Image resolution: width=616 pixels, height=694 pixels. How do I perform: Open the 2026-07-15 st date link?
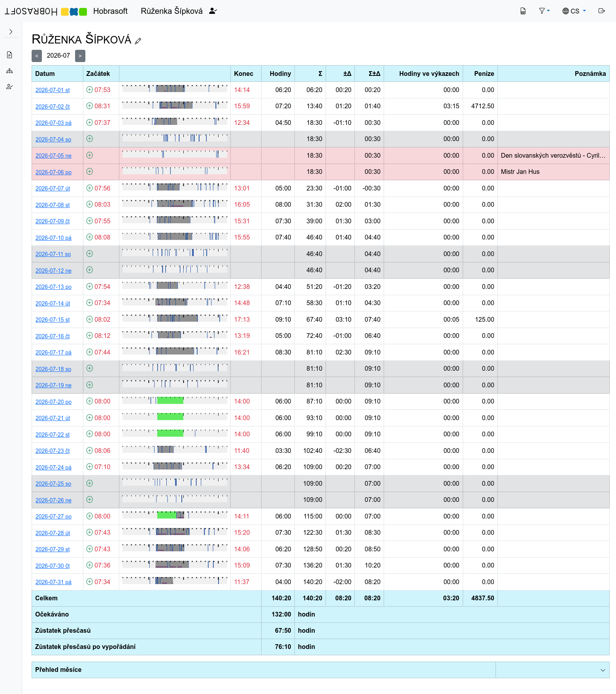53,320
